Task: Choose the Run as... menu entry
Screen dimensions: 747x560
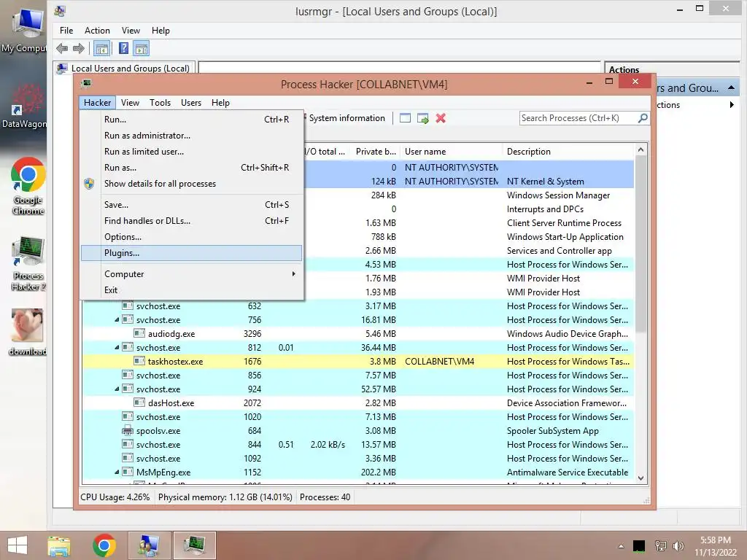Action: [192, 168]
